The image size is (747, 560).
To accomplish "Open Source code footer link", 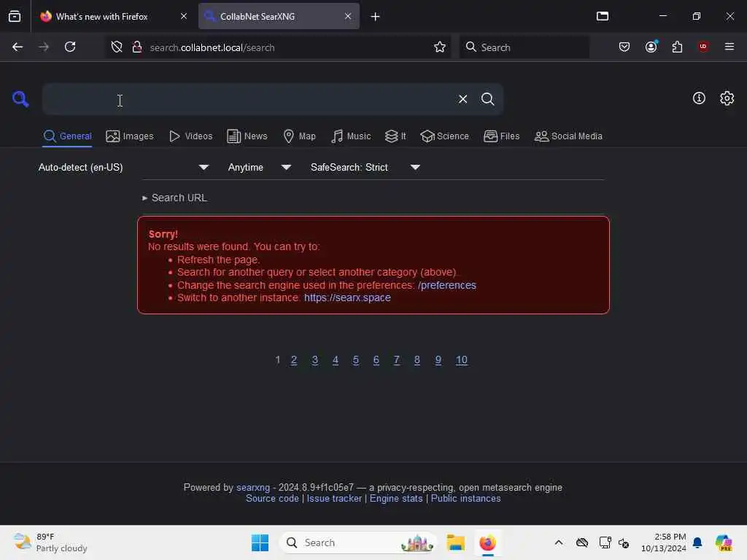I will 272,499.
